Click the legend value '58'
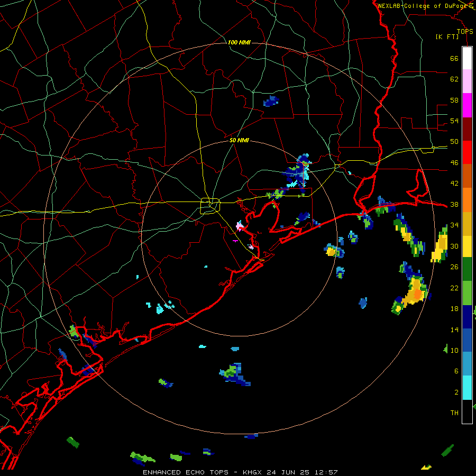The height and width of the screenshot is (476, 476). [454, 100]
